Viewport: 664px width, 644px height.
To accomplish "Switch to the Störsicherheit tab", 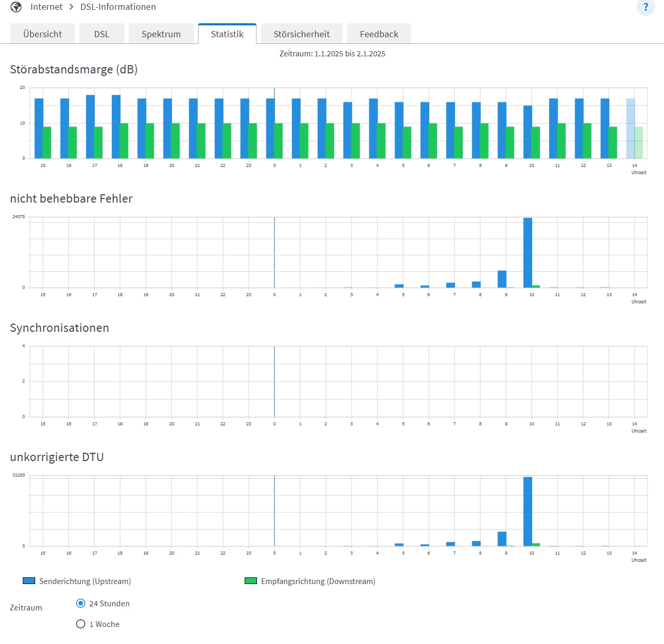I will tap(301, 34).
